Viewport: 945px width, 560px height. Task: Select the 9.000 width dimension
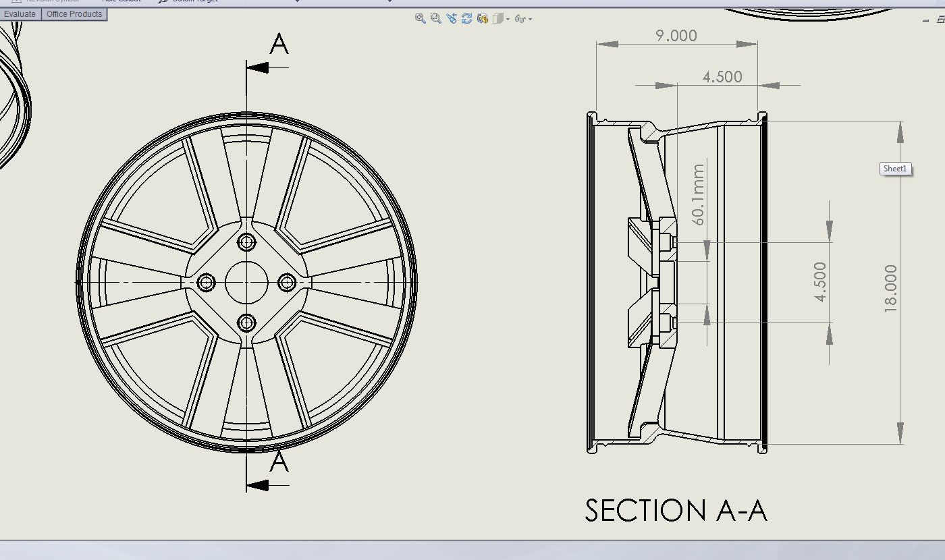[676, 36]
